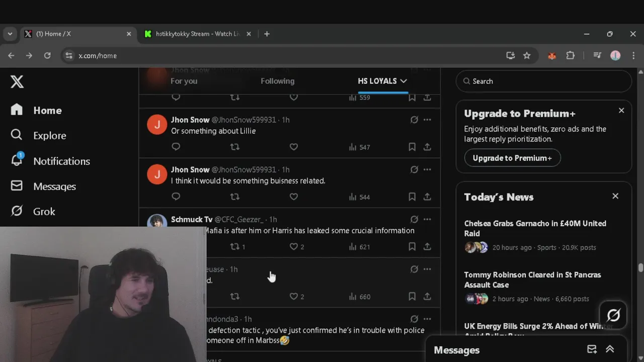Share the 'buisness related' post

427,197
